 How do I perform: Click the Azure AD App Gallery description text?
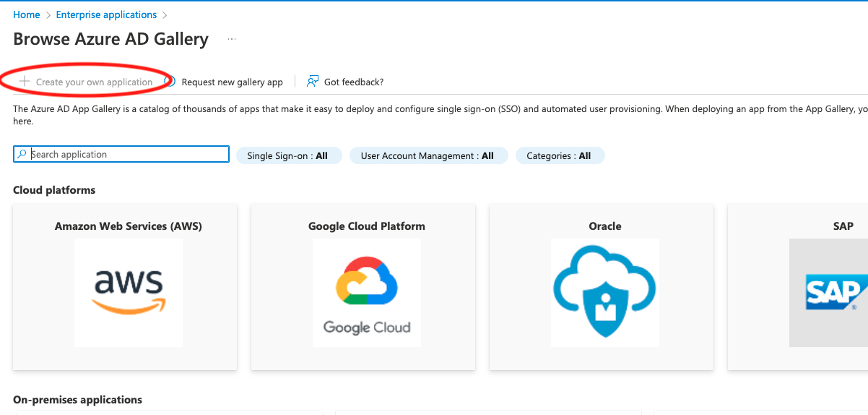coord(440,115)
